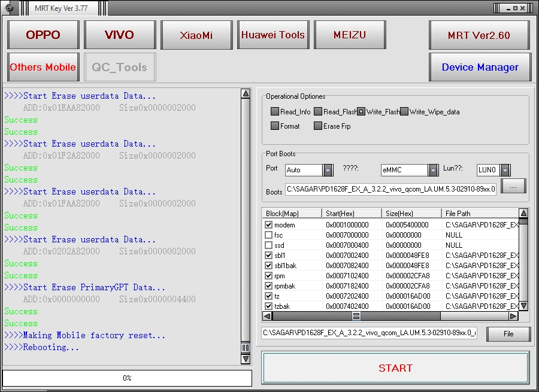Image resolution: width=539 pixels, height=392 pixels.
Task: Uncheck the modem partition
Action: click(268, 224)
